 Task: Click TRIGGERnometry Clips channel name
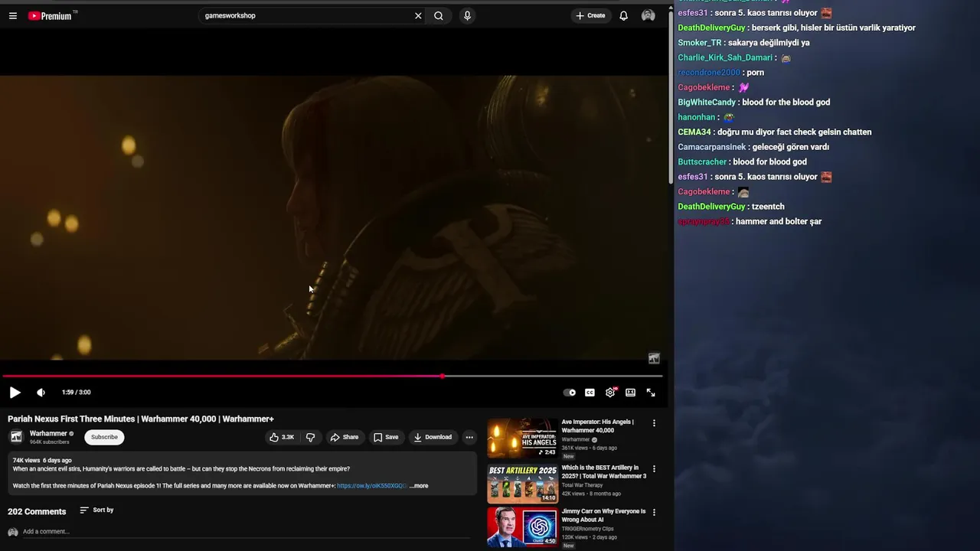[x=588, y=529]
